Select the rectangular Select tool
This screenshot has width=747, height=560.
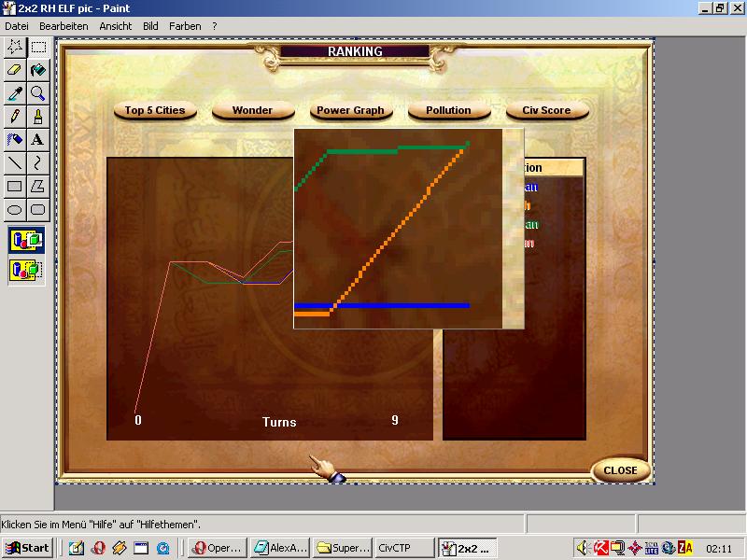click(38, 47)
